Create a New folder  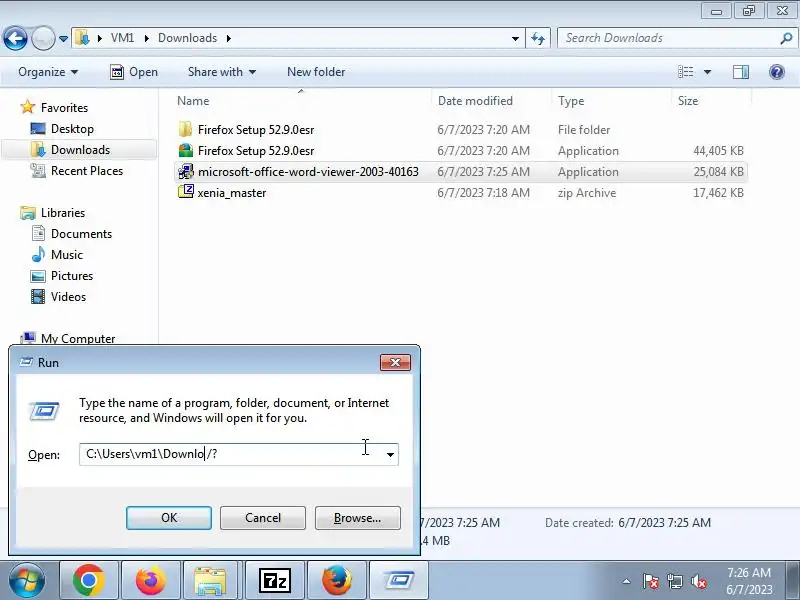(316, 72)
